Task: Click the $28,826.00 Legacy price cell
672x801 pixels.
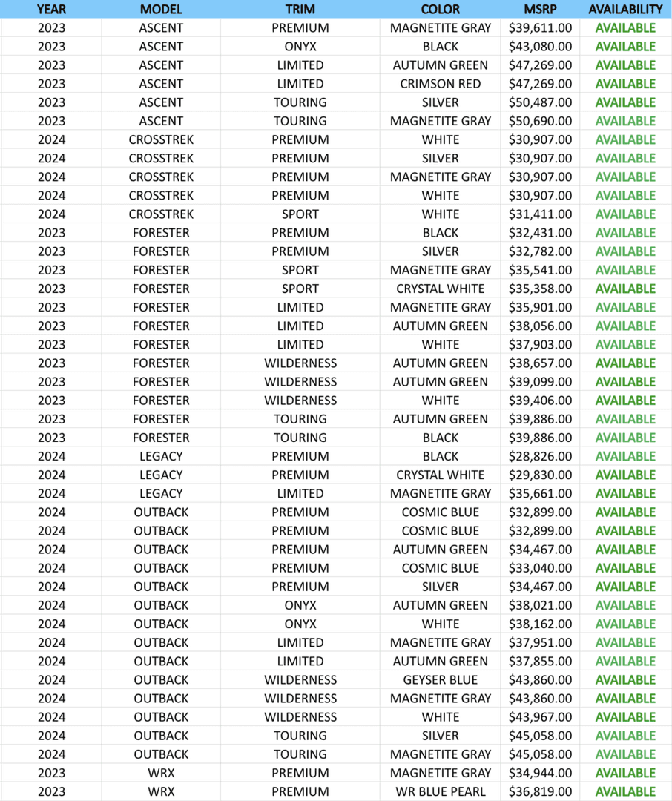Action: click(540, 456)
